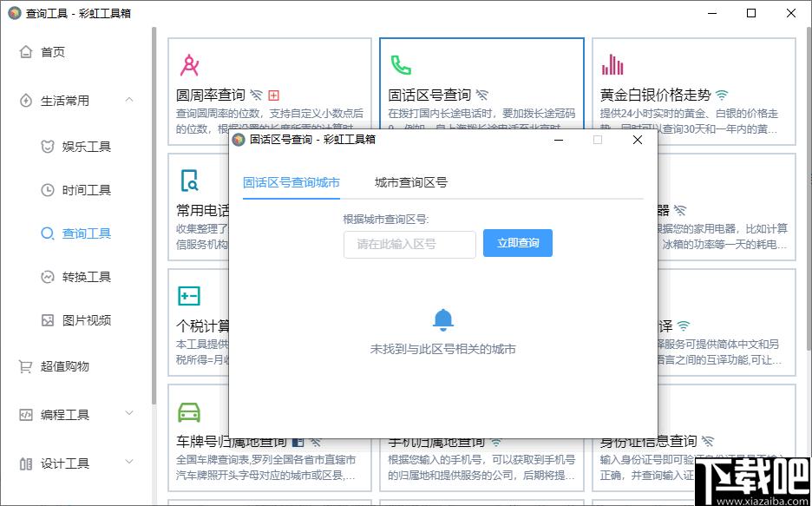Image resolution: width=812 pixels, height=506 pixels.
Task: Expand the 设计工具 section chevron
Action: pyautogui.click(x=129, y=462)
